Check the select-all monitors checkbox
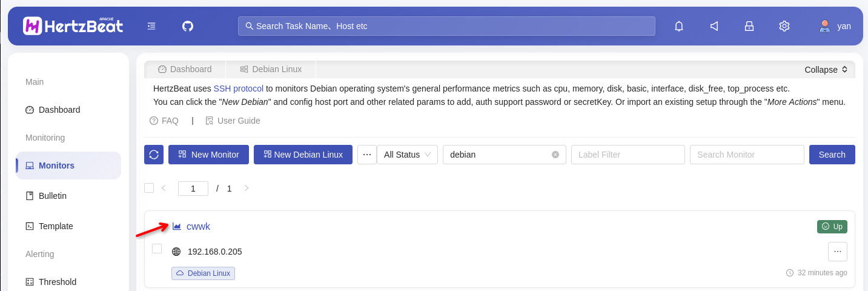 149,188
